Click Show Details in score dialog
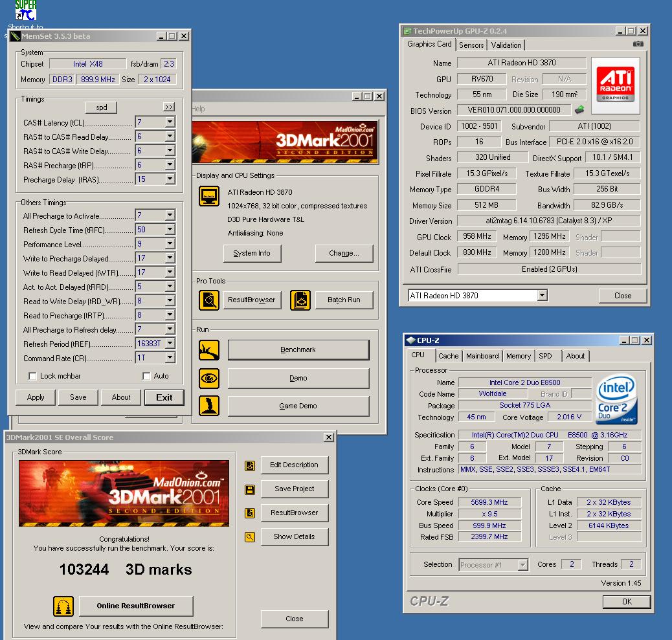Screen dimensions: 672x640 pos(295,536)
